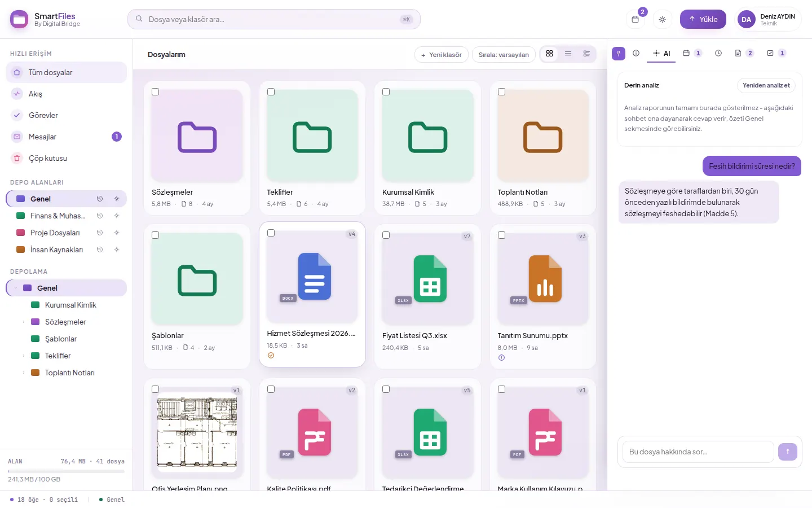
Task: Toggle the light theme sun icon
Action: point(662,19)
